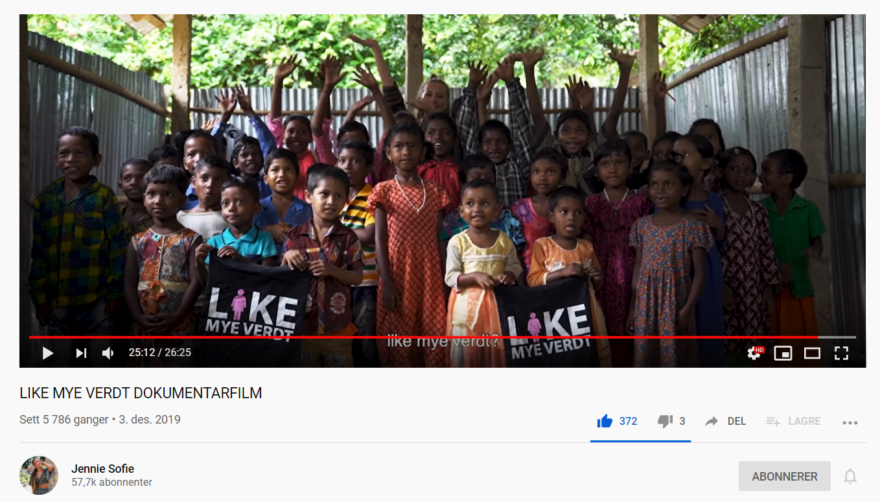Image resolution: width=880 pixels, height=502 pixels.
Task: Open the three-dot more actions menu
Action: click(x=850, y=422)
